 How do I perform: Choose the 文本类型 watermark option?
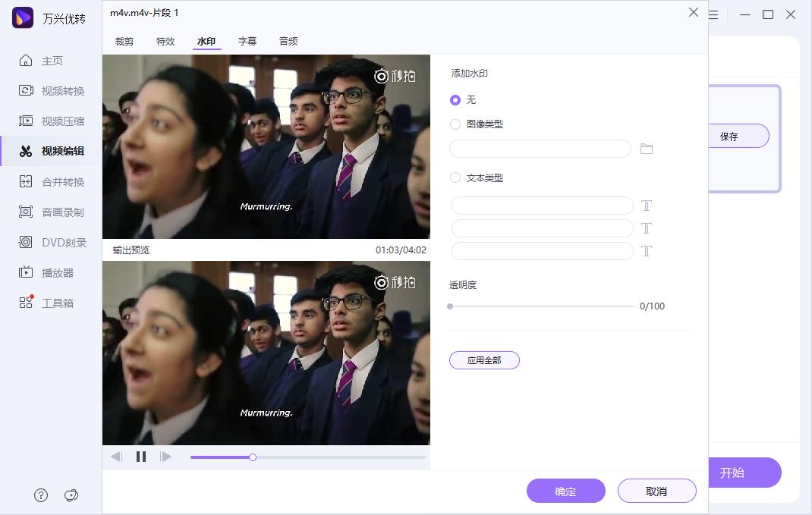pyautogui.click(x=455, y=177)
